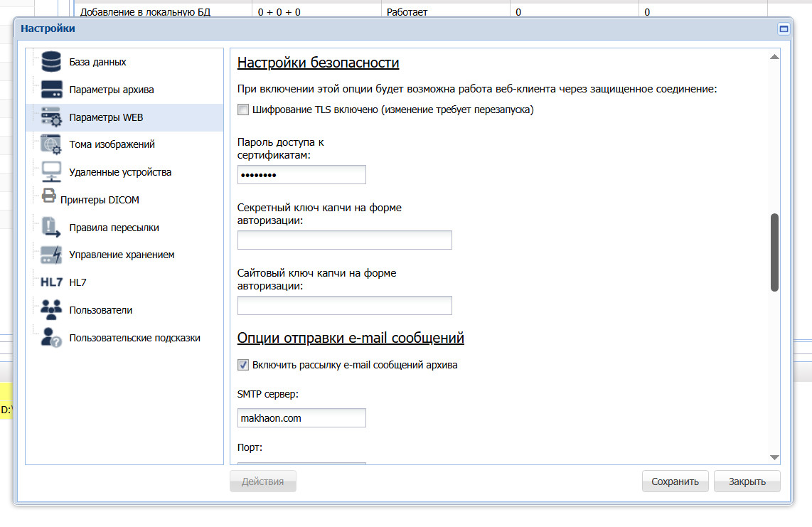Click the printer icon for Принтеры DICOM
The height and width of the screenshot is (527, 812).
(48, 196)
